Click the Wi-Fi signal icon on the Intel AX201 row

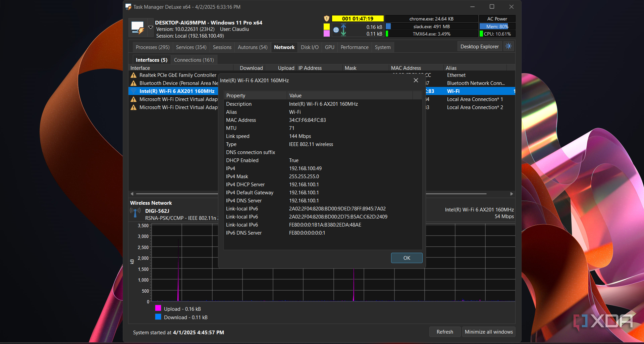coord(133,91)
